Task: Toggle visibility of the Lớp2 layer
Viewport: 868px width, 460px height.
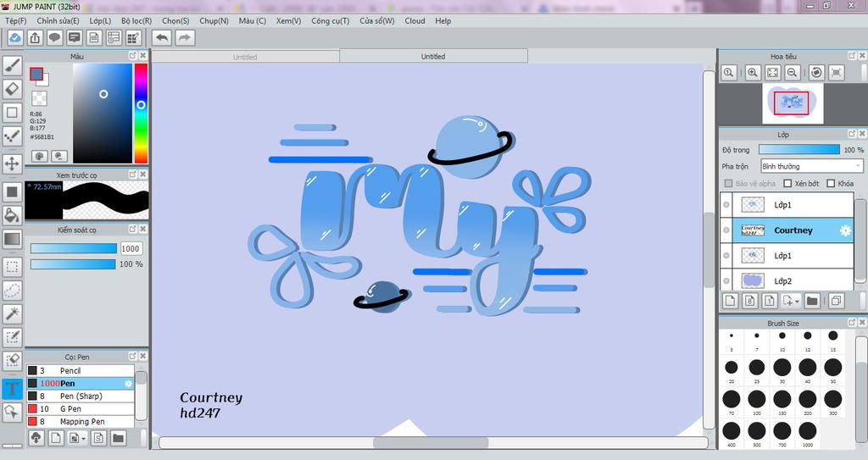Action: click(726, 280)
